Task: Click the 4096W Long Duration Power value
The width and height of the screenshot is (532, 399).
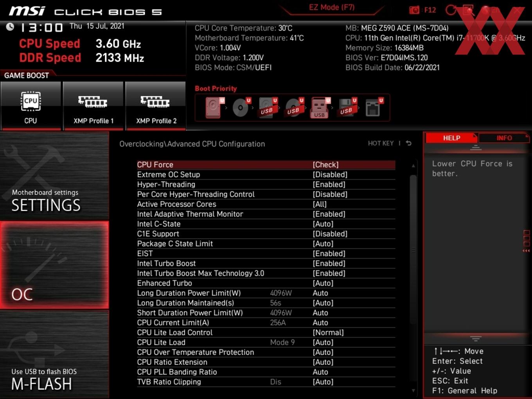Action: tap(281, 293)
